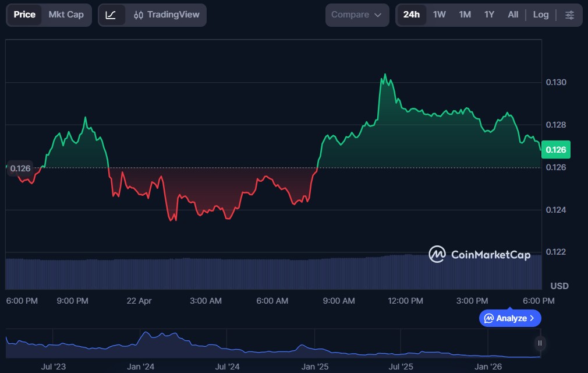Show the 1Y time range
Image resolution: width=588 pixels, height=373 pixels.
click(489, 15)
